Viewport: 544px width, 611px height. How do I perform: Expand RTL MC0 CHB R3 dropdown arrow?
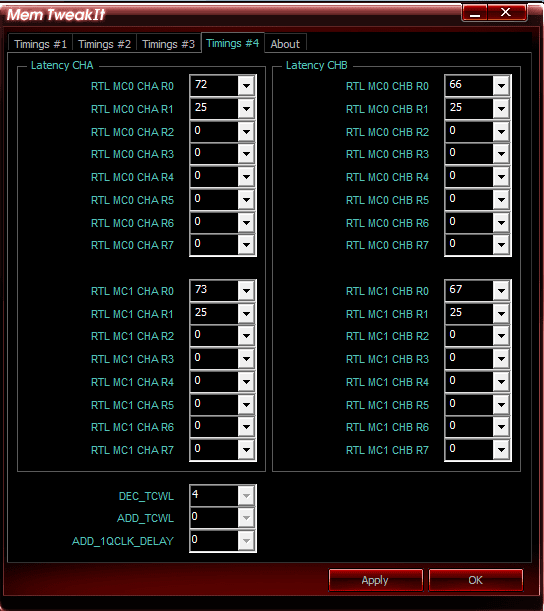tap(501, 154)
